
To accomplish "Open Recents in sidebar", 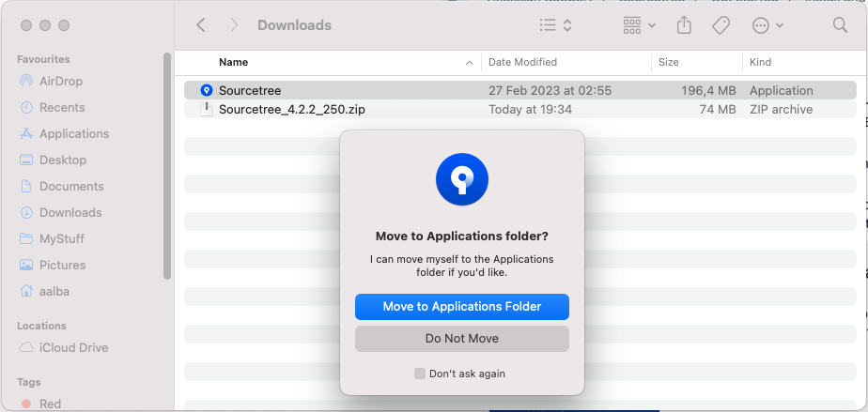I will (62, 107).
